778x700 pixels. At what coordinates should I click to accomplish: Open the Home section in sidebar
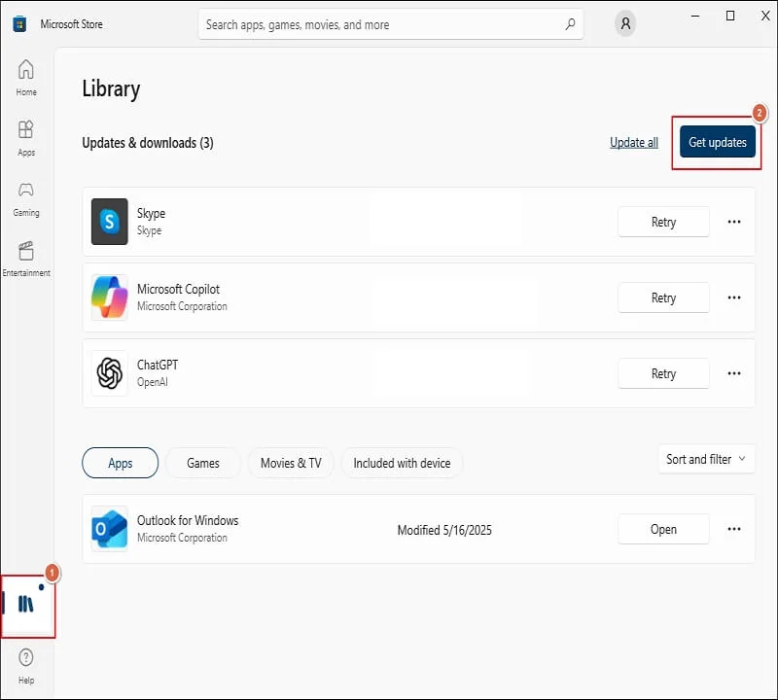click(26, 78)
